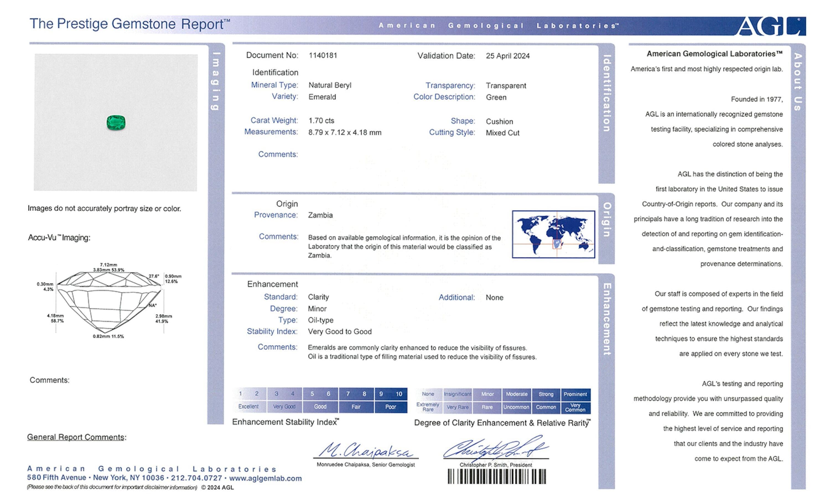Click the Very Rare rarity scale cell
This screenshot has height=504, width=830.
tap(457, 407)
